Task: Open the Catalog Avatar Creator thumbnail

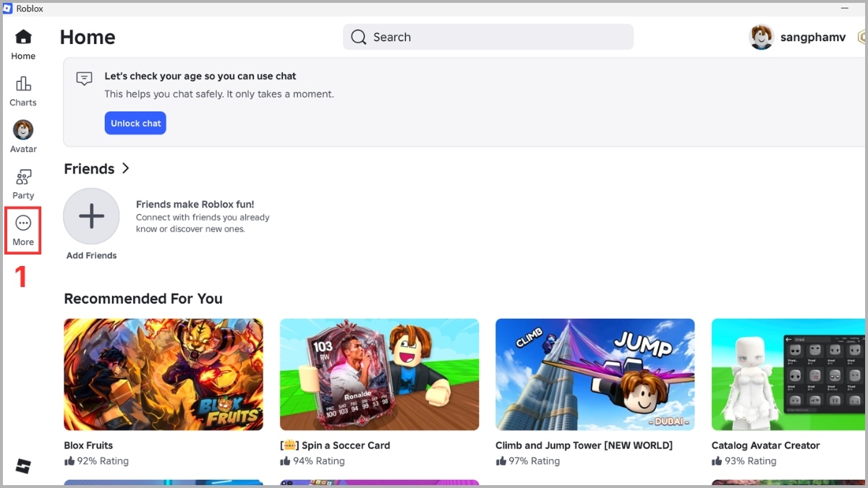Action: [x=790, y=374]
